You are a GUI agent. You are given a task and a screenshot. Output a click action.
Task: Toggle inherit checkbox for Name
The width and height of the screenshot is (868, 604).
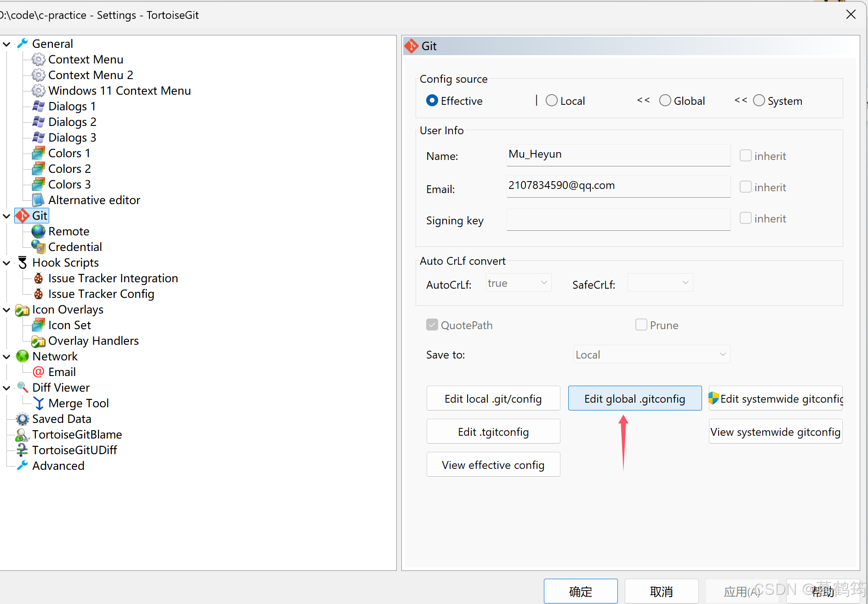(746, 156)
